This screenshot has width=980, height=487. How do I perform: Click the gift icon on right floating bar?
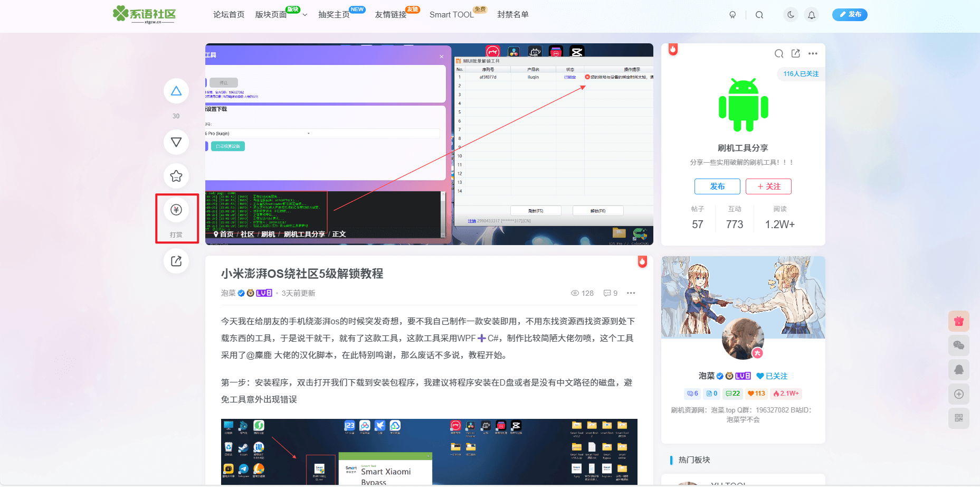(x=958, y=321)
